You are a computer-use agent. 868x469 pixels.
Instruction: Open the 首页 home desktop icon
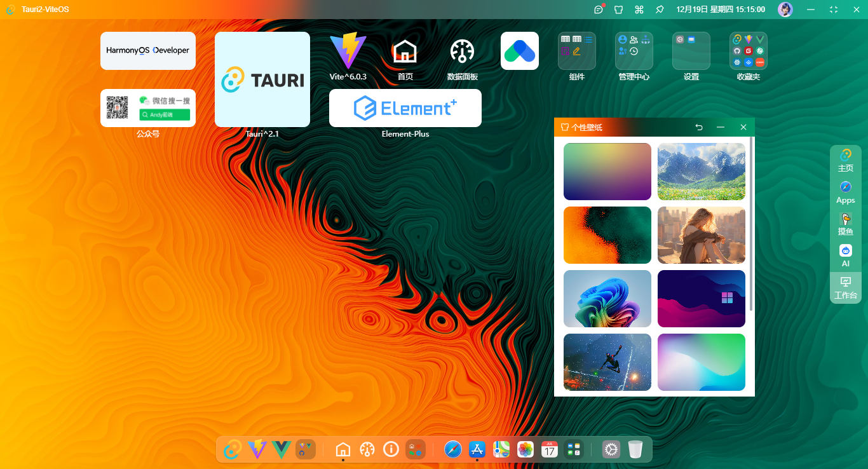click(405, 51)
